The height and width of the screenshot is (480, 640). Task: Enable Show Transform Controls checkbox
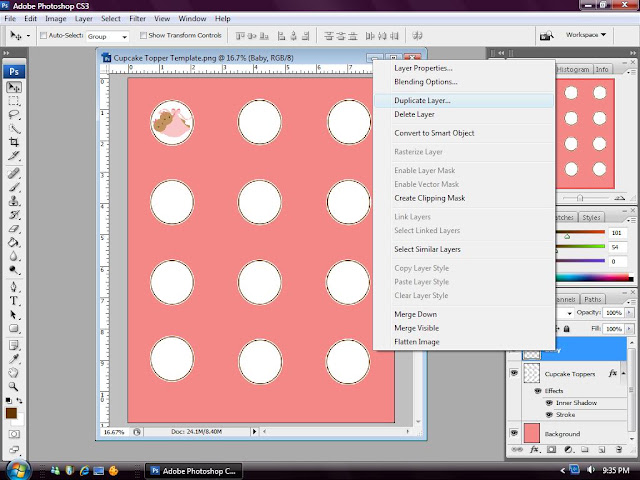(x=143, y=36)
